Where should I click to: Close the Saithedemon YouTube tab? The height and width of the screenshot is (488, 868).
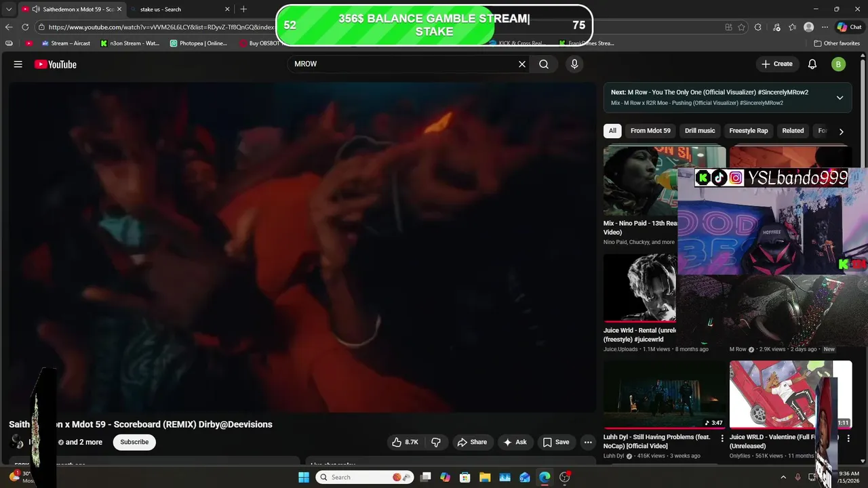(119, 9)
